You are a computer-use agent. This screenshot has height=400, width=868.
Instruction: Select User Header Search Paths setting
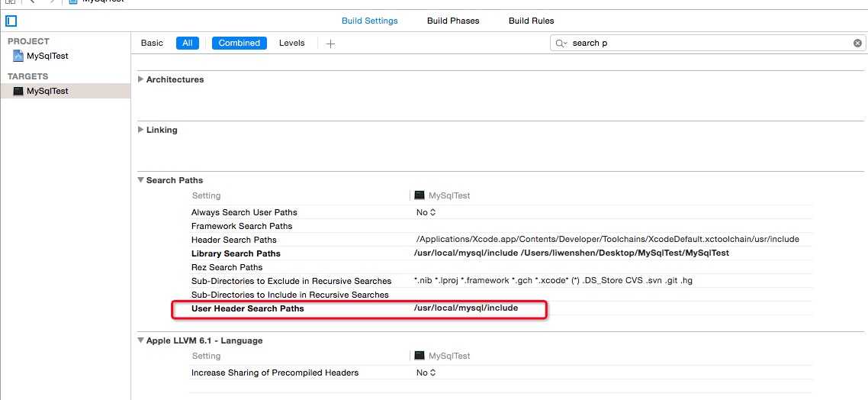(247, 308)
